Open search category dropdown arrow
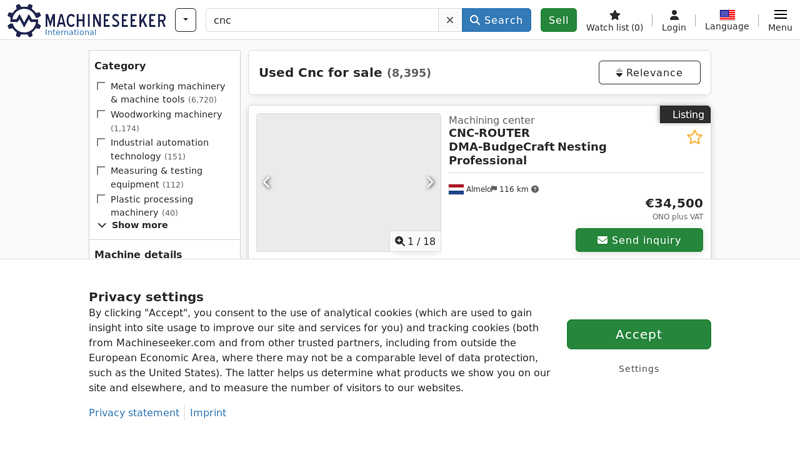 [x=185, y=20]
